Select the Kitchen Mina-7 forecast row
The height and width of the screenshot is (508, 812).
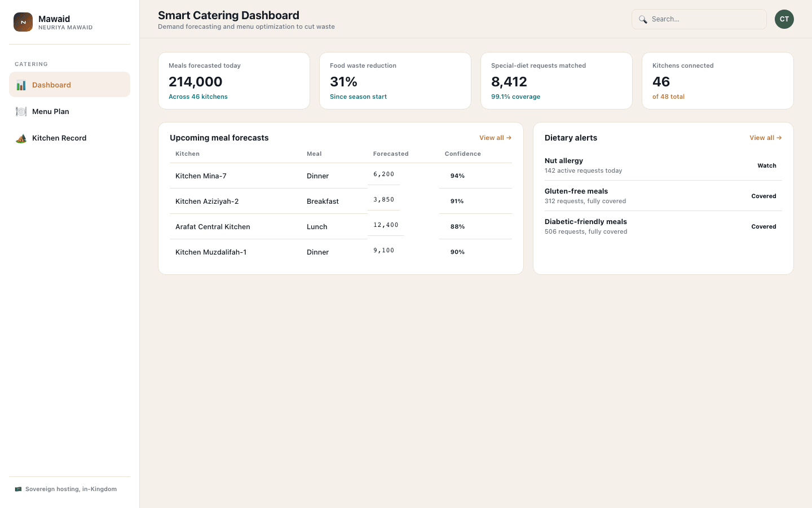click(x=341, y=176)
